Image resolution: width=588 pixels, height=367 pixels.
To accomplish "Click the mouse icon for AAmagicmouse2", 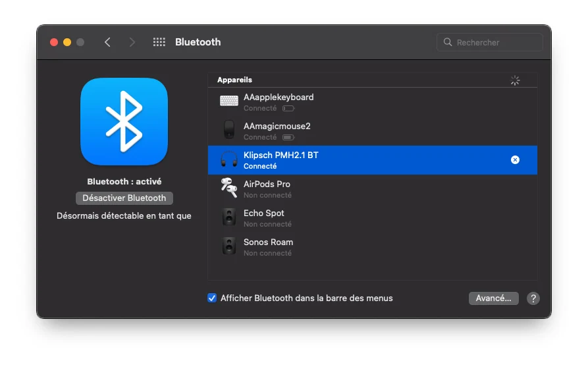I will point(228,130).
